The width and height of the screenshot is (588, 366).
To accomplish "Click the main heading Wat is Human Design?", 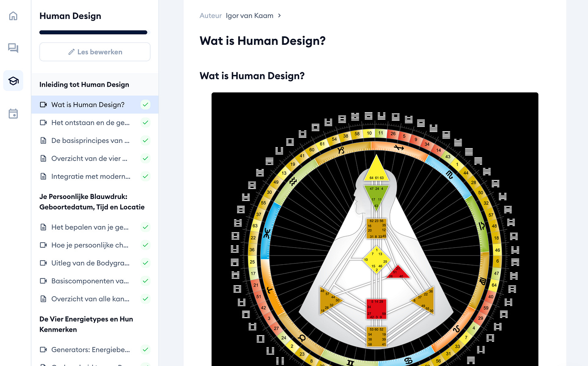I will [262, 41].
